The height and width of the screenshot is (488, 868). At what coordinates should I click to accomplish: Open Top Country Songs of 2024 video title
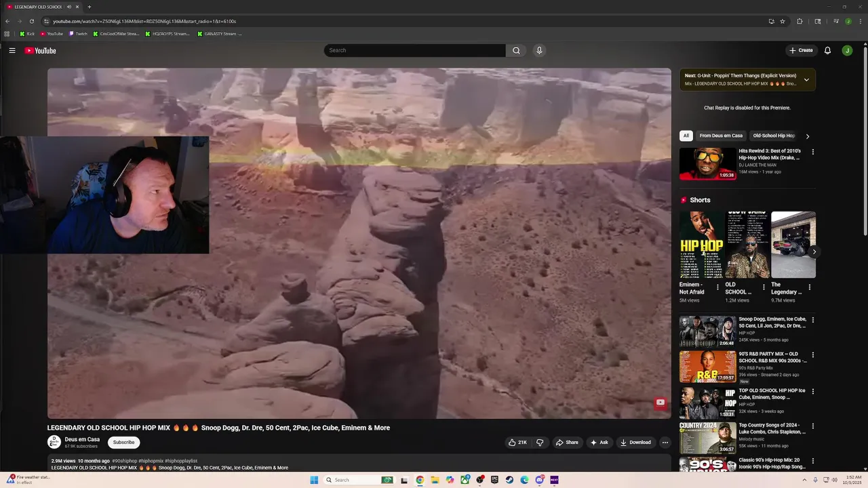(772, 428)
